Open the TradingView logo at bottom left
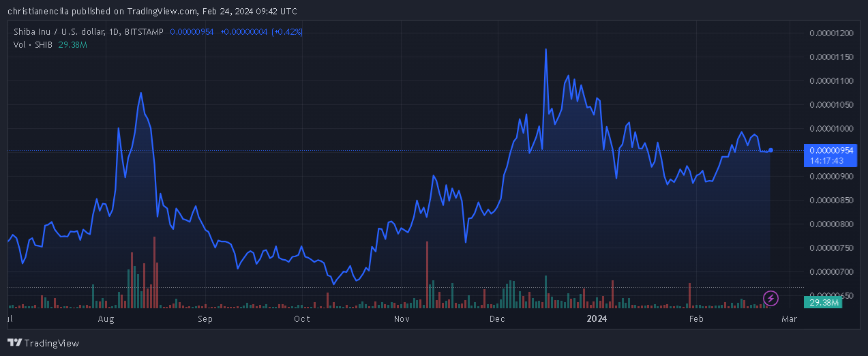This screenshot has width=868, height=356. [x=43, y=343]
